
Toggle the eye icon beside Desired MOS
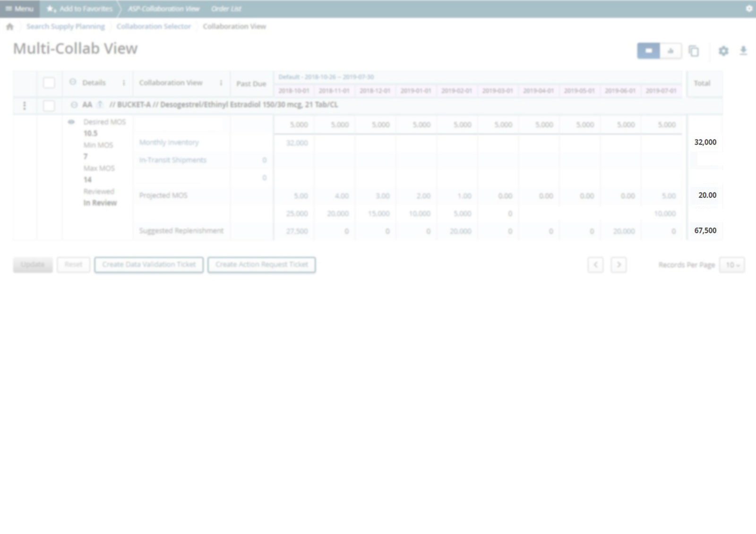coord(71,122)
